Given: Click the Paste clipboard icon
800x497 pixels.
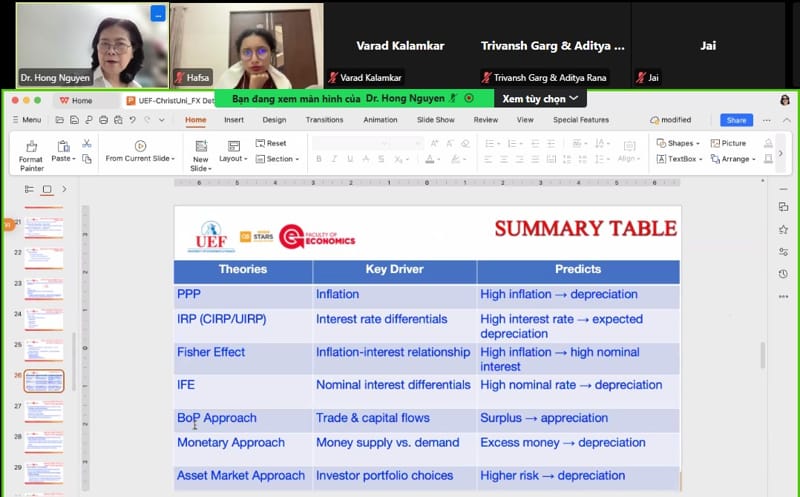Looking at the screenshot, I should [63, 146].
